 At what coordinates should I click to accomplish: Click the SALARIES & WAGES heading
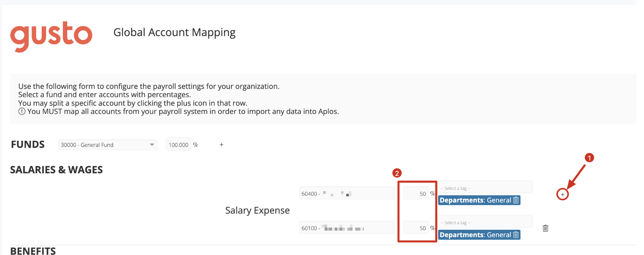point(56,170)
